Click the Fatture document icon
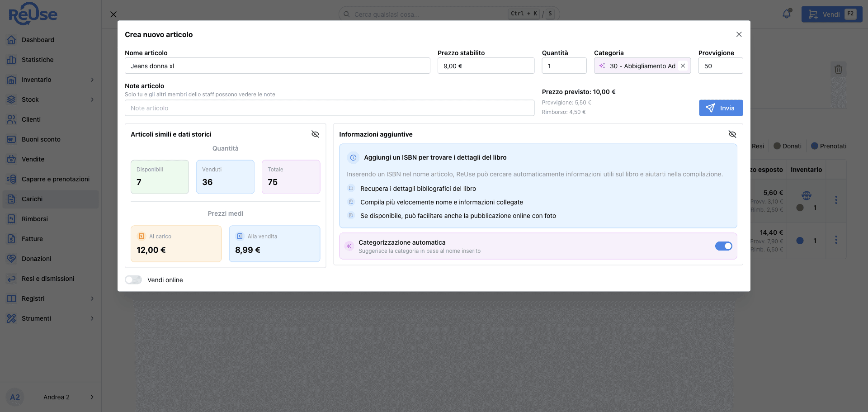The image size is (868, 412). point(11,239)
